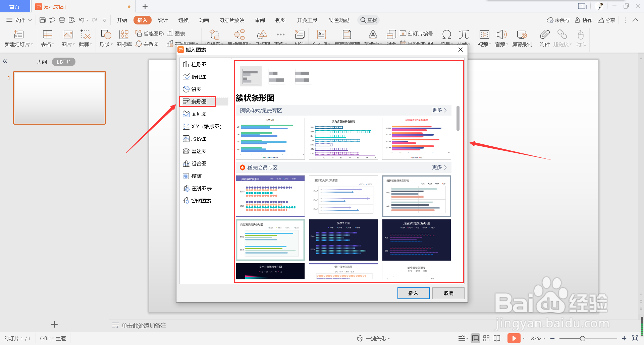Expand the quick access toolbar customize arrow
The image size is (644, 345).
coord(105,20)
